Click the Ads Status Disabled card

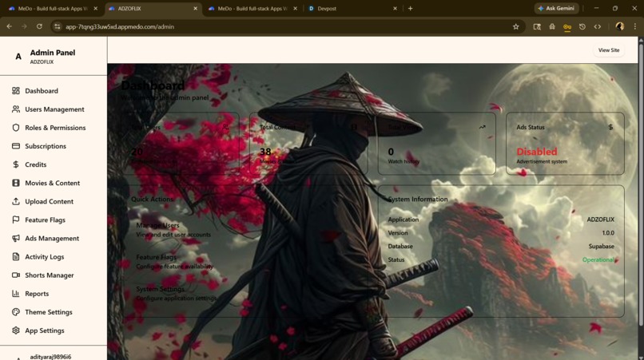[565, 144]
